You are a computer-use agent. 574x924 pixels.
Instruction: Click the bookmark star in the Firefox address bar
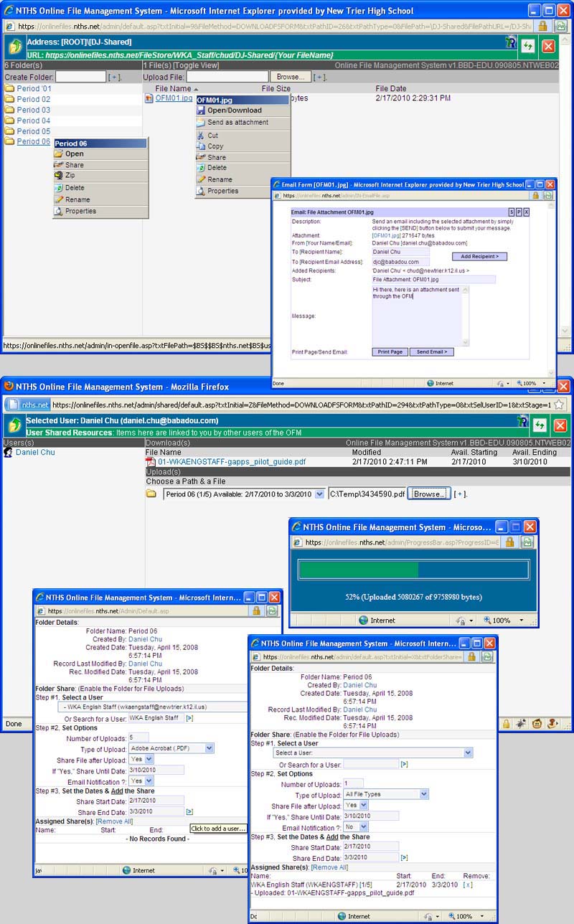559,405
